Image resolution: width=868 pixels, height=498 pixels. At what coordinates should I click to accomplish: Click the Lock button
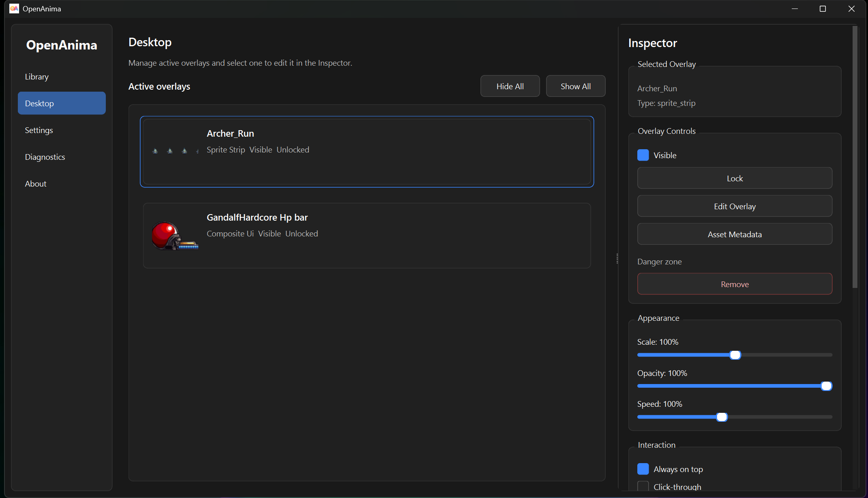(x=735, y=178)
